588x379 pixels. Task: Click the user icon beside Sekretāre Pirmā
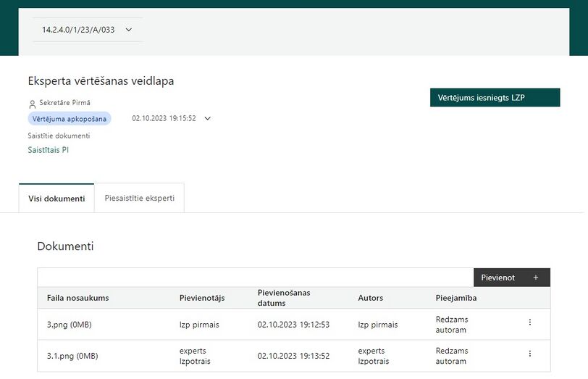[33, 104]
